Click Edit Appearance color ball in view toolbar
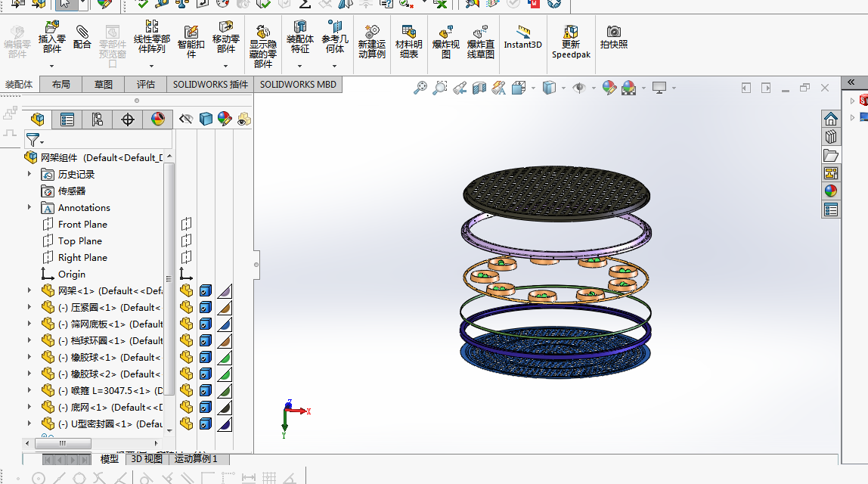 click(609, 88)
